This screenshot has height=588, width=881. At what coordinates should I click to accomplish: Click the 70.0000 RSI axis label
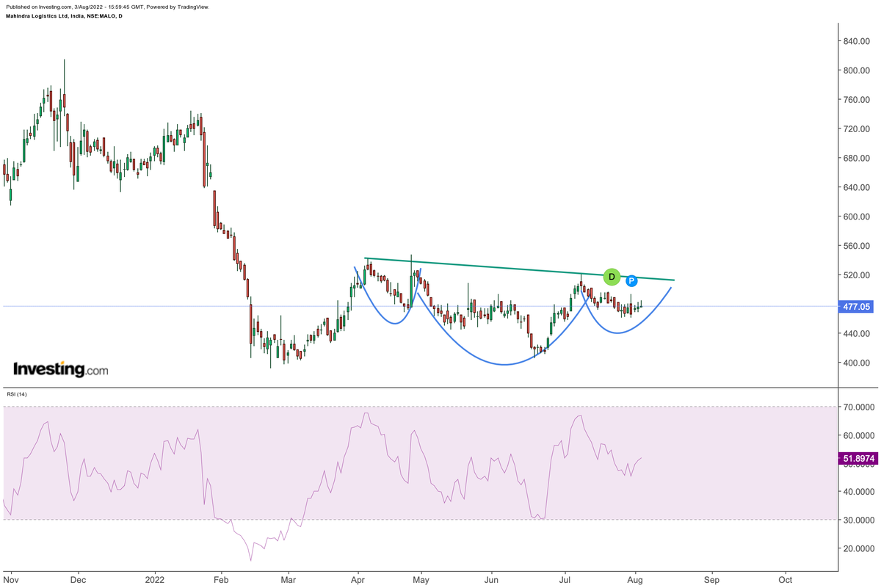pos(858,407)
